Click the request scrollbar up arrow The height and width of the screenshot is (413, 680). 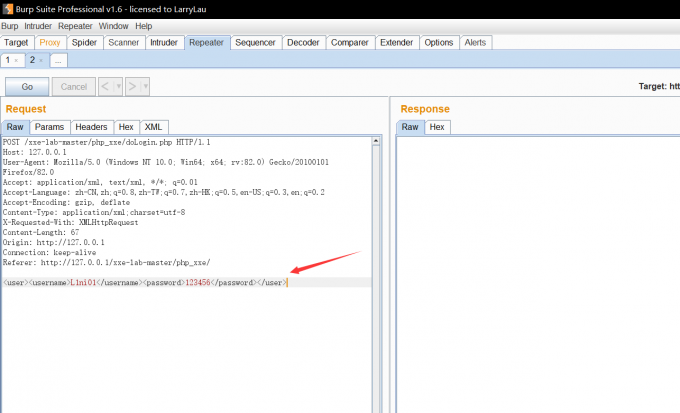(x=376, y=141)
